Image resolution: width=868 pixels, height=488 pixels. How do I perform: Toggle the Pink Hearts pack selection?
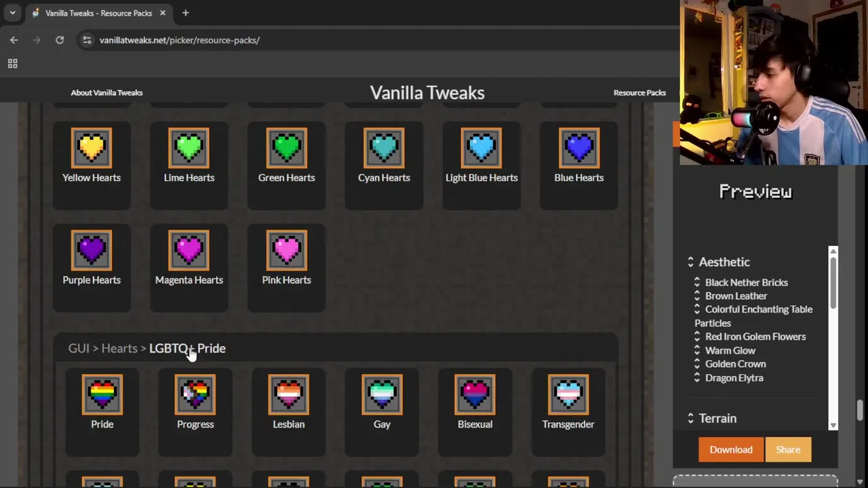pyautogui.click(x=286, y=267)
